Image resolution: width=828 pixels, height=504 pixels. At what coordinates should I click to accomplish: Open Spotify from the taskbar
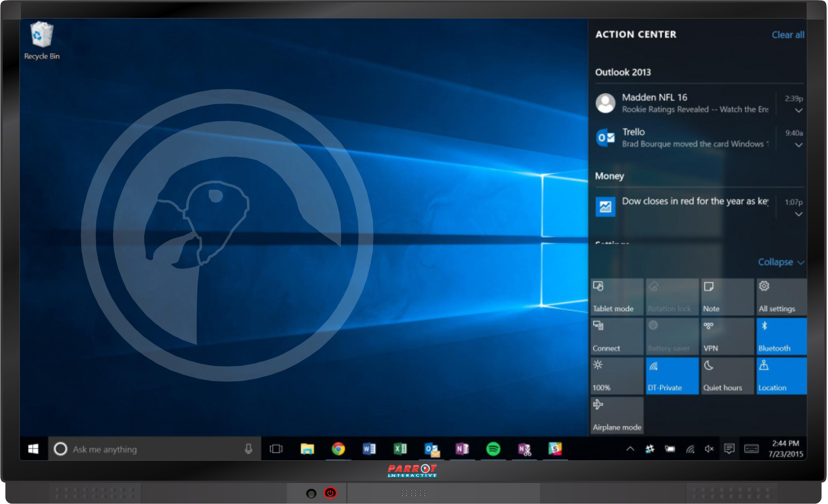tap(493, 449)
